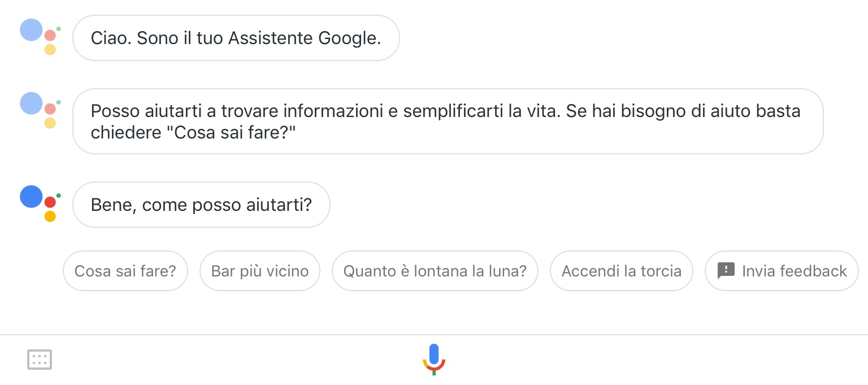Viewport: 868px width, 385px height.
Task: Select the 'Cosa sai fare?' suggestion chip
Action: click(x=125, y=271)
